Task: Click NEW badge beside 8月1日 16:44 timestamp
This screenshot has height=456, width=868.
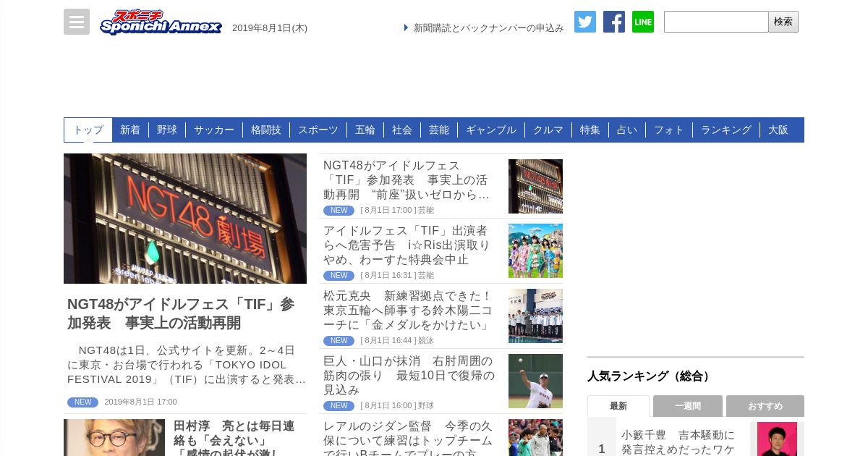Action: [339, 341]
